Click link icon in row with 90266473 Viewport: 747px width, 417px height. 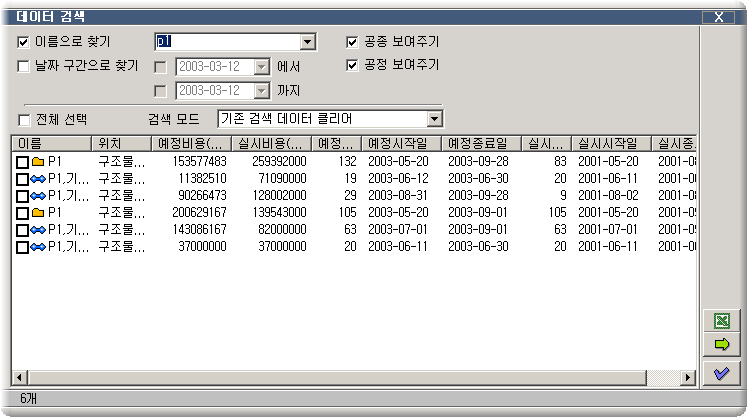(x=38, y=195)
